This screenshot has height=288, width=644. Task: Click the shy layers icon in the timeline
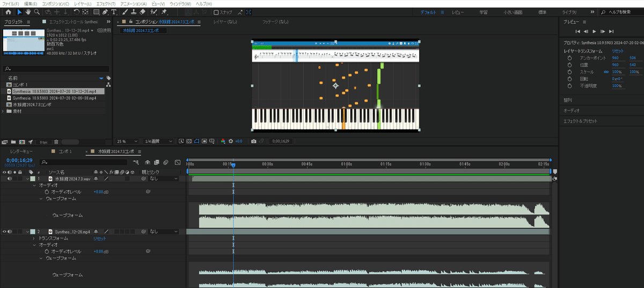point(147,162)
